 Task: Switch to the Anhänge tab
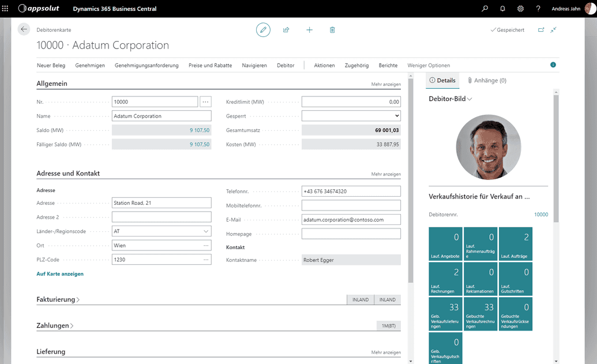tap(487, 81)
